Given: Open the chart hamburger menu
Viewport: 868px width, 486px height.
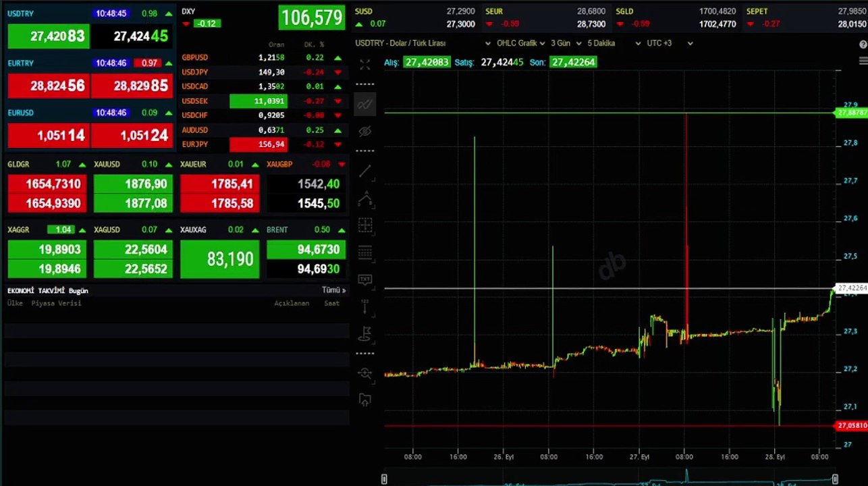Looking at the screenshot, I should 863,61.
